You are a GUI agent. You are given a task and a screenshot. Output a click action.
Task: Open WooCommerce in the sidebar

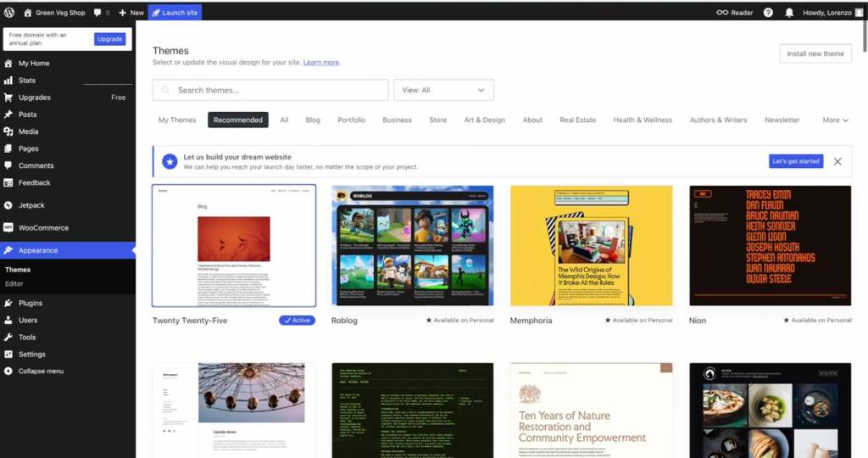click(x=43, y=227)
